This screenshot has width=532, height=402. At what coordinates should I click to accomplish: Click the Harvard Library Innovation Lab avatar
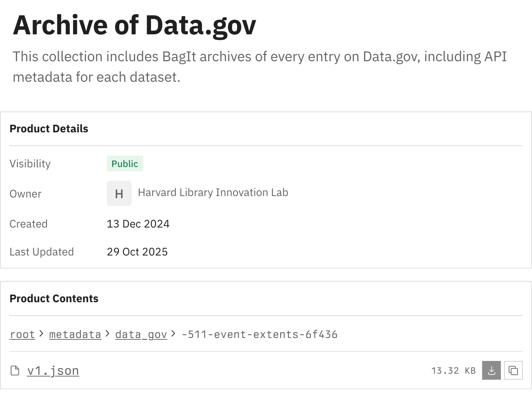119,193
